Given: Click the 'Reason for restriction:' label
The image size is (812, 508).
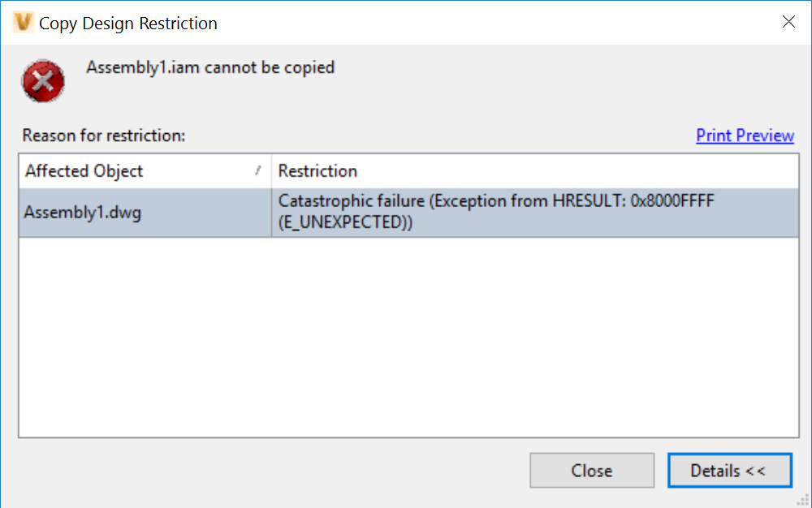Looking at the screenshot, I should pos(104,136).
